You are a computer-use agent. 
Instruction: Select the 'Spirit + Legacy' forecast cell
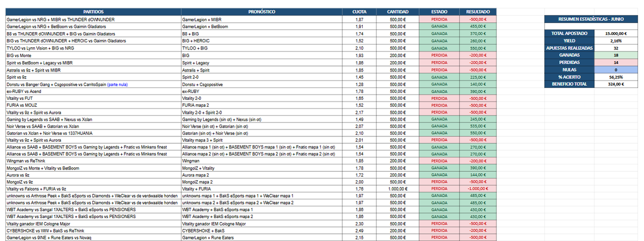(x=262, y=62)
